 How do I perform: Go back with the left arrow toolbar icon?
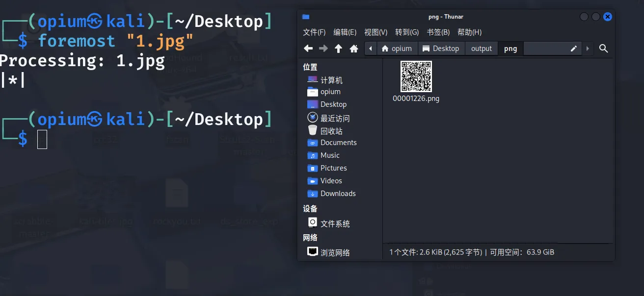308,49
